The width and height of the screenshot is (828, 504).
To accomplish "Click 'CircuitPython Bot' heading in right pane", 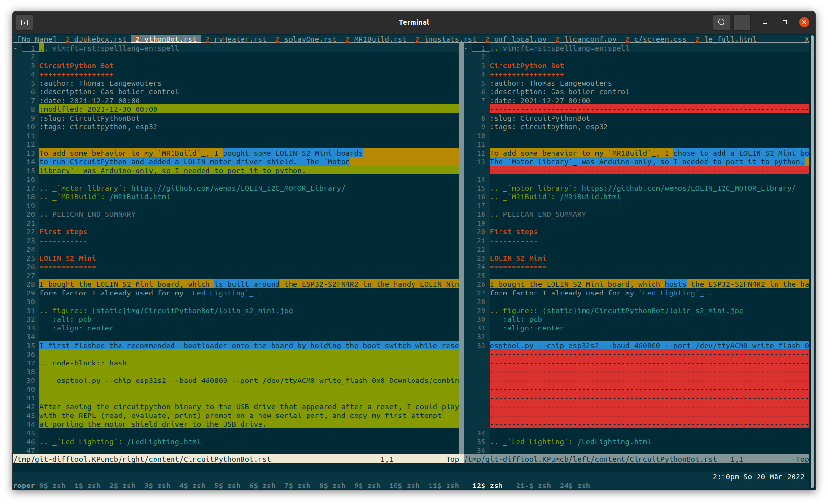I will [527, 66].
